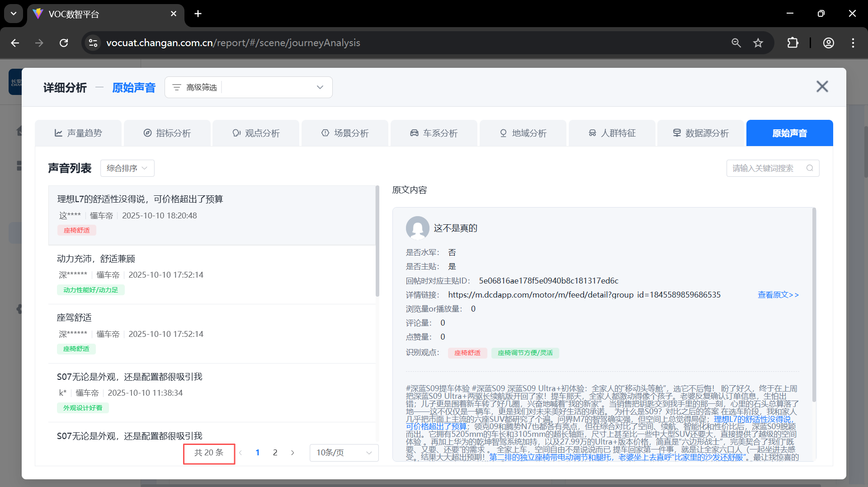Click the browser reload page icon

pos(64,43)
